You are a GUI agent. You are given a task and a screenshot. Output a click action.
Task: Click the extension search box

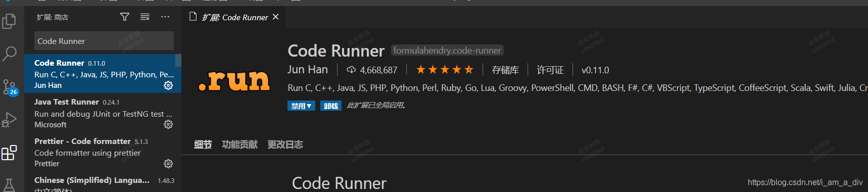pos(104,41)
